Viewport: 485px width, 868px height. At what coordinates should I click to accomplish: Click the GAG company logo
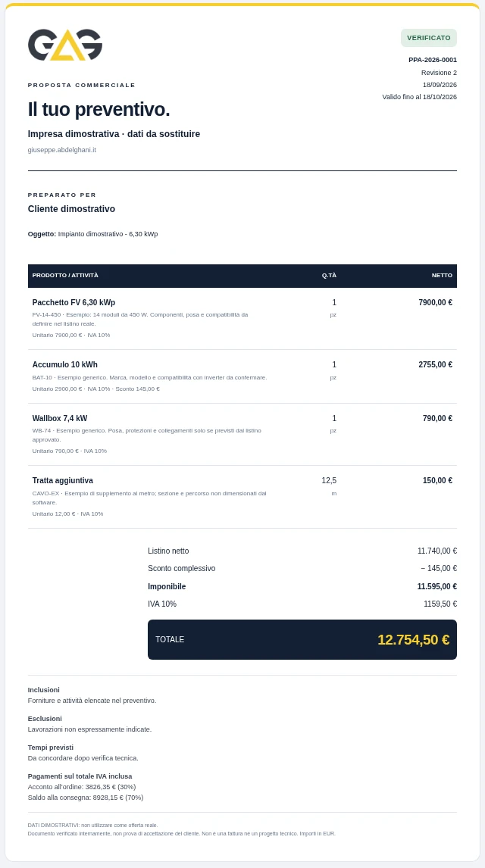click(65, 45)
